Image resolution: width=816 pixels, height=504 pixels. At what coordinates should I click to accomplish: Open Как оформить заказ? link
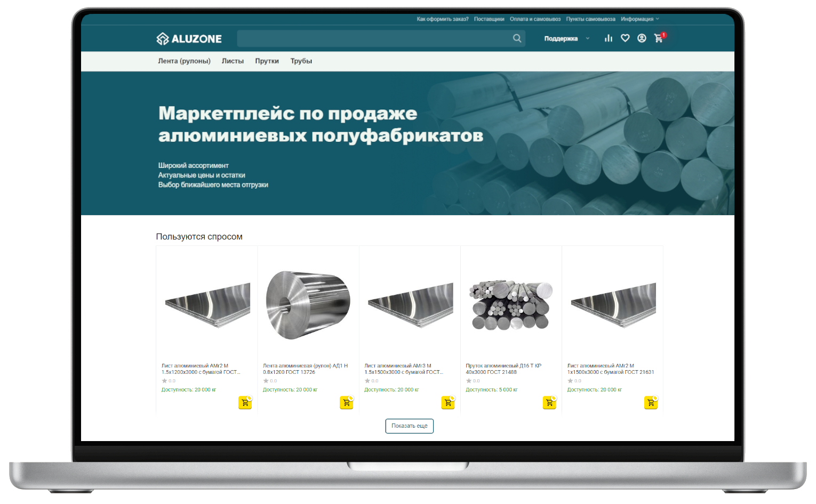point(442,19)
